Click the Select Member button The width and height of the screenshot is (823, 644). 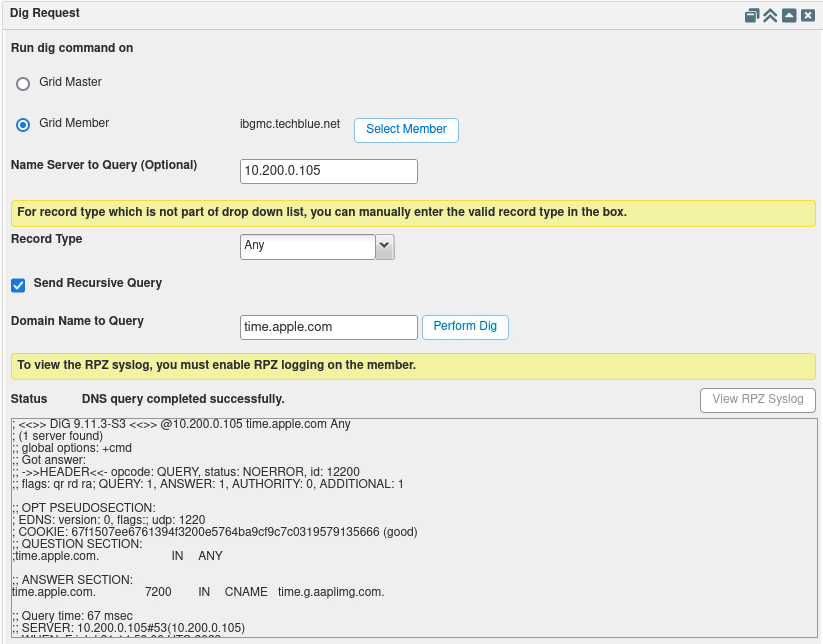coord(406,130)
